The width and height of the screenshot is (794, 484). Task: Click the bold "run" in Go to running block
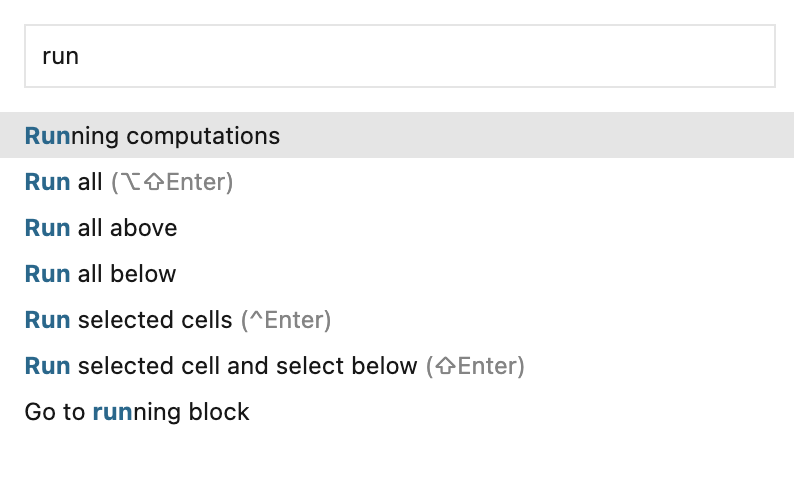point(112,412)
